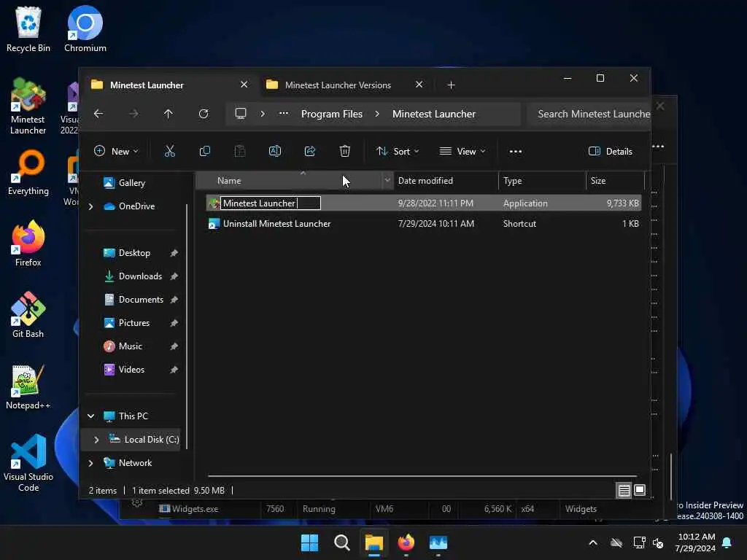Open Videos quick access folder
The image size is (747, 560).
[131, 370]
